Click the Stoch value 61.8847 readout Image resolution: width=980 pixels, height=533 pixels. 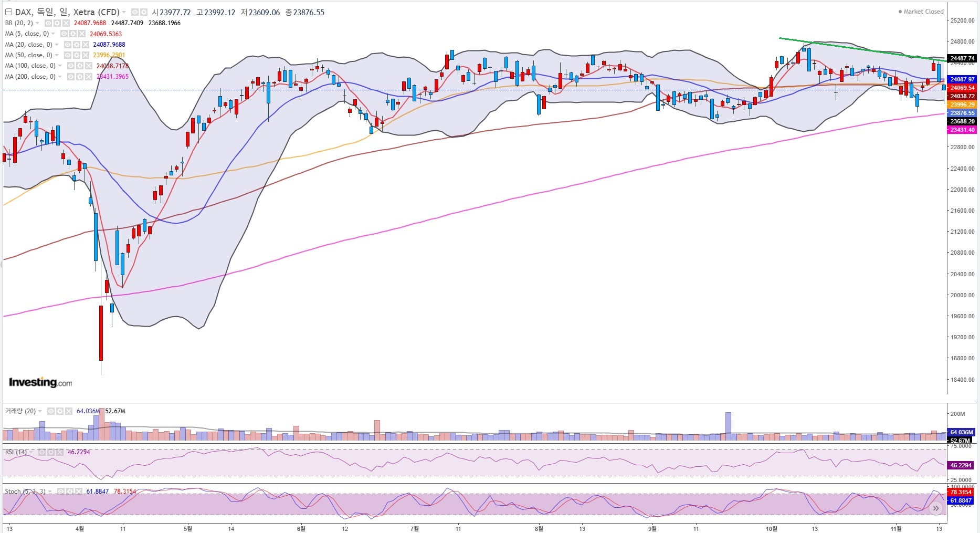coord(98,492)
